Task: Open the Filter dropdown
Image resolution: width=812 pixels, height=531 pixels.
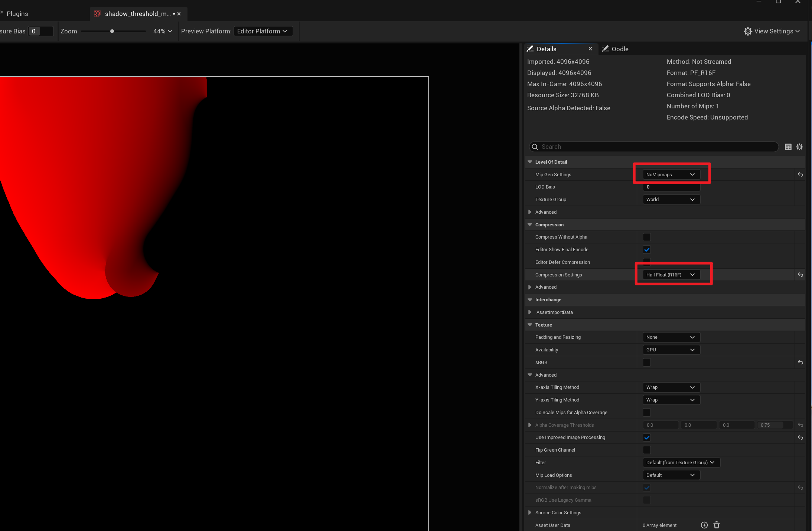Action: (681, 463)
